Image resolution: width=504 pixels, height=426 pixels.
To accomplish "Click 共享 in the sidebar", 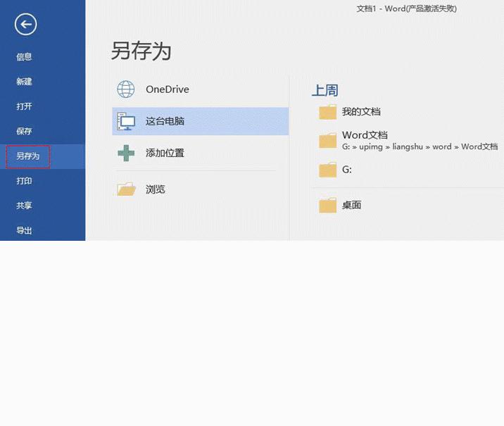I will pyautogui.click(x=24, y=206).
